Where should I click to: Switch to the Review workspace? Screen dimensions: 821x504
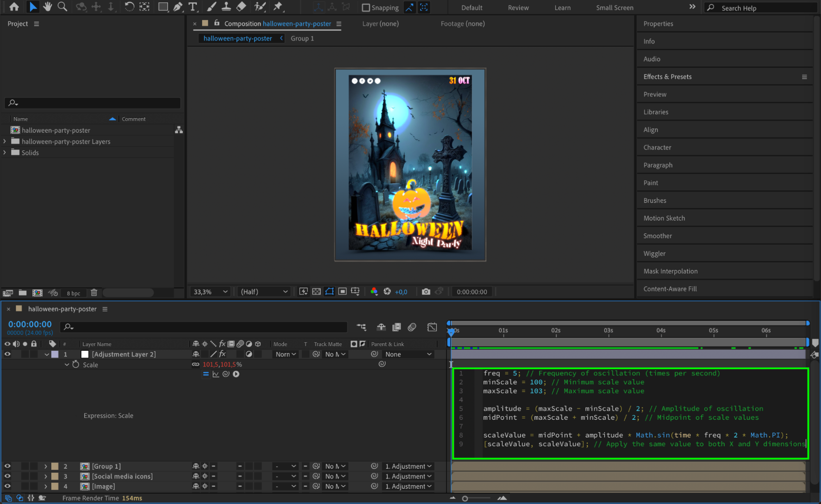[x=518, y=8]
